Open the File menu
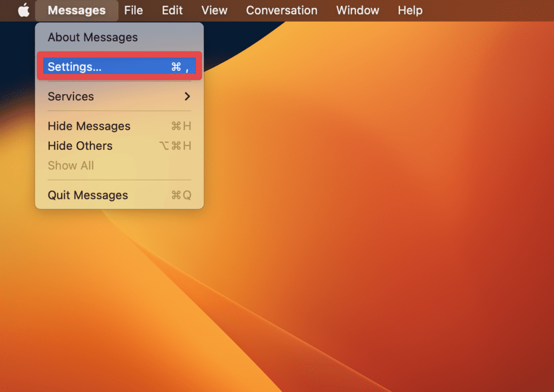554x392 pixels. [133, 10]
